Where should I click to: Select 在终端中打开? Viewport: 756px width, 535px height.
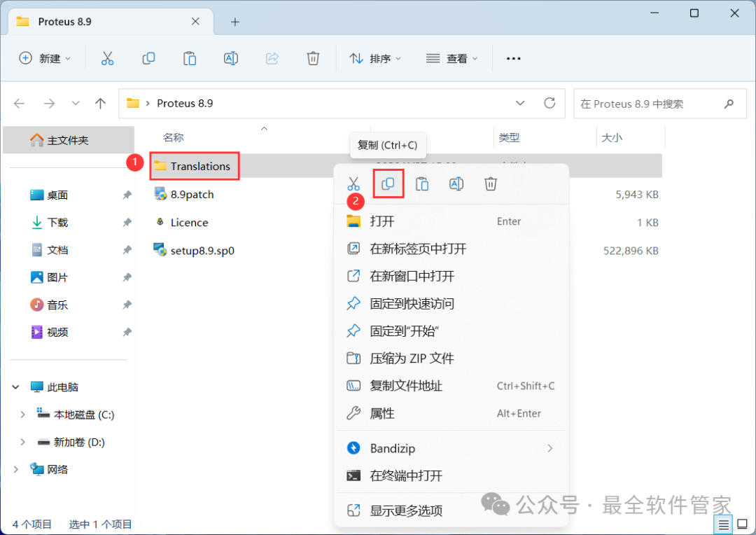pyautogui.click(x=451, y=475)
